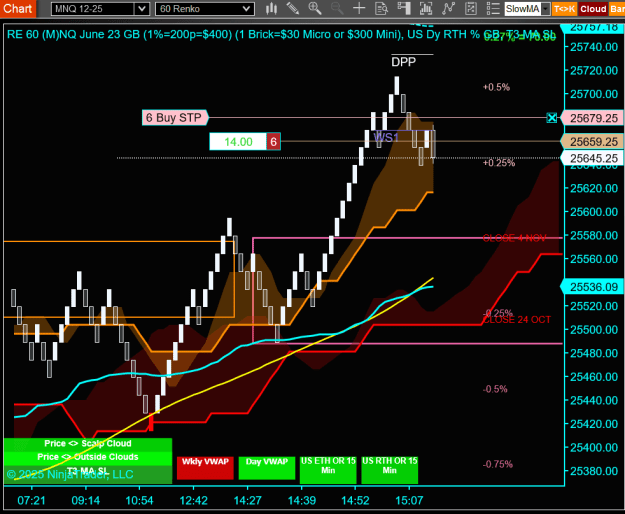Click the 25659.25 entry price marker
625x514 pixels.
(x=593, y=142)
